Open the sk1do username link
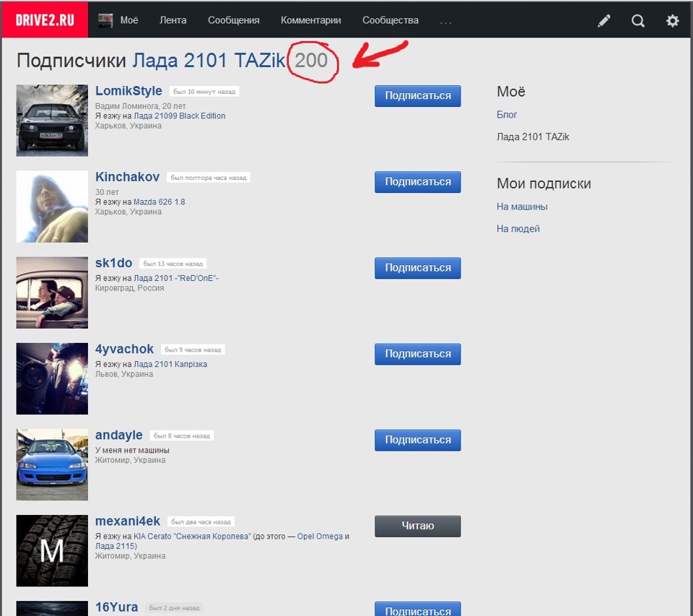This screenshot has height=616, width=693. click(x=113, y=263)
